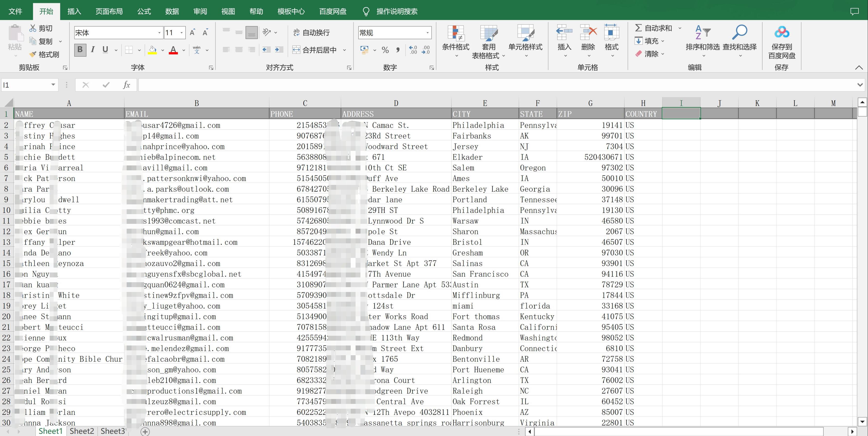
Task: Select the row 5 header
Action: click(6, 157)
